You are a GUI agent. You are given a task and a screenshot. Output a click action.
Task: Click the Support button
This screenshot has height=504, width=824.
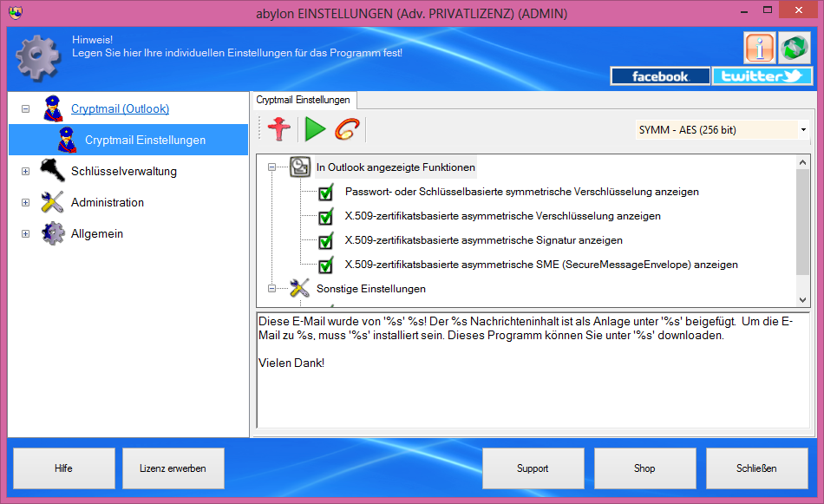pos(533,468)
